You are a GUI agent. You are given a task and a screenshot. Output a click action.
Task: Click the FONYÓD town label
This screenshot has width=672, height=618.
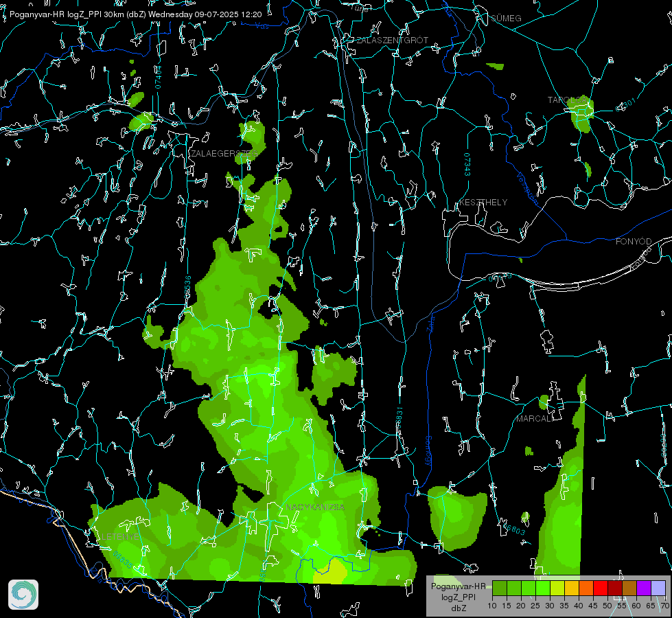634,242
